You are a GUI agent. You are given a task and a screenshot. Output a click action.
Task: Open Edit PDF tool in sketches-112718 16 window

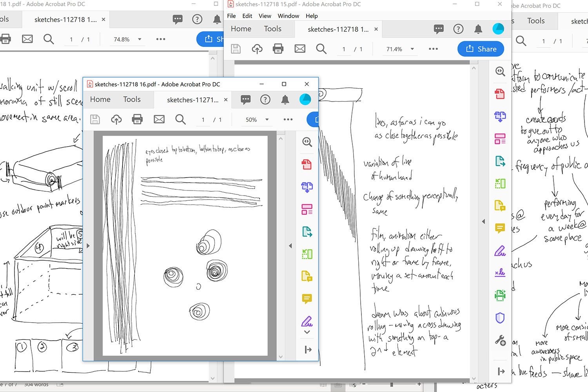pos(307,209)
